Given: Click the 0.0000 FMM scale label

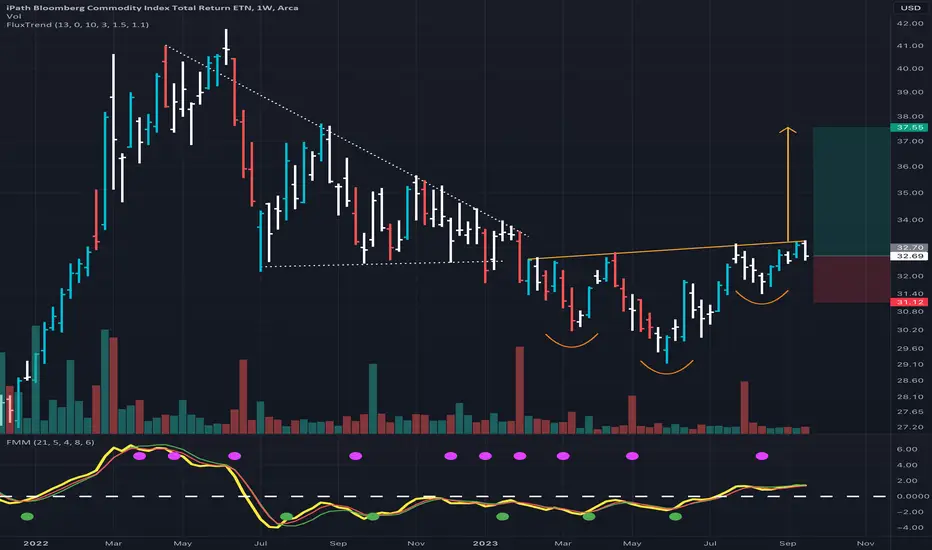Looking at the screenshot, I should coord(912,496).
